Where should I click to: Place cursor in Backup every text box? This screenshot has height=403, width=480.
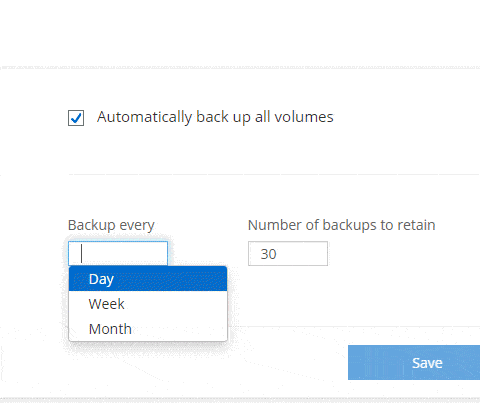(x=118, y=253)
